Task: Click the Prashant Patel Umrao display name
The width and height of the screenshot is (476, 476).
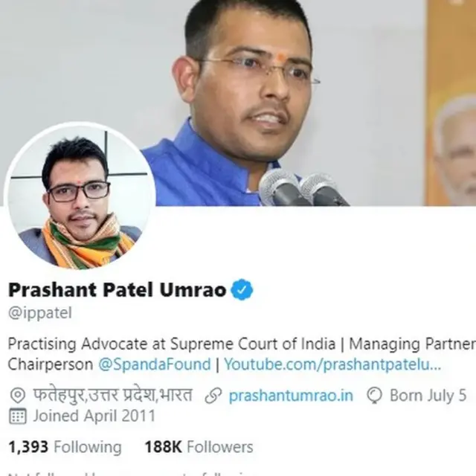Action: click(x=118, y=290)
